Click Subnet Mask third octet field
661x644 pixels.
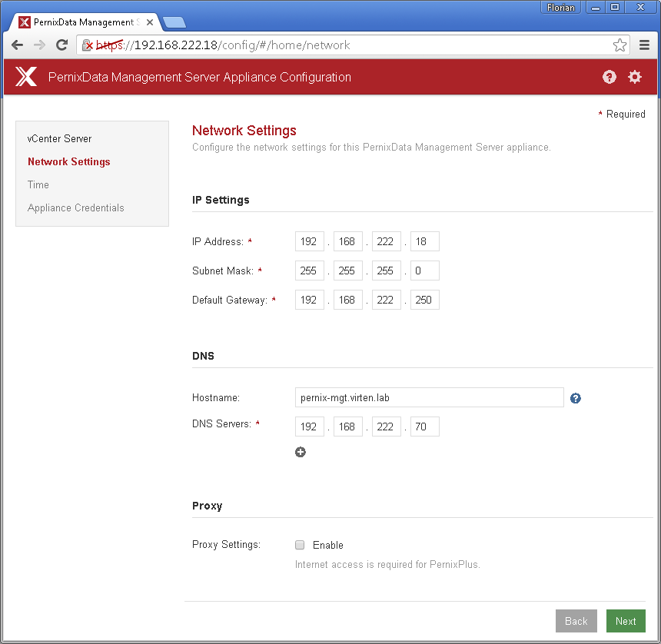386,271
